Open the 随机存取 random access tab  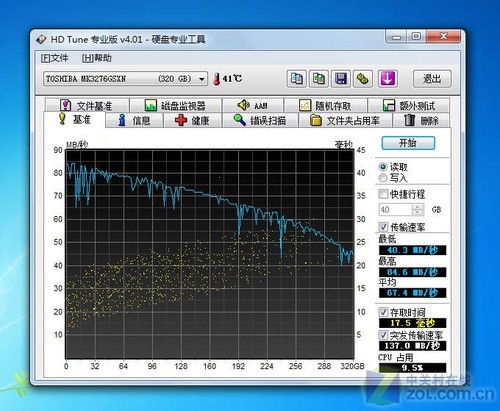pos(326,106)
